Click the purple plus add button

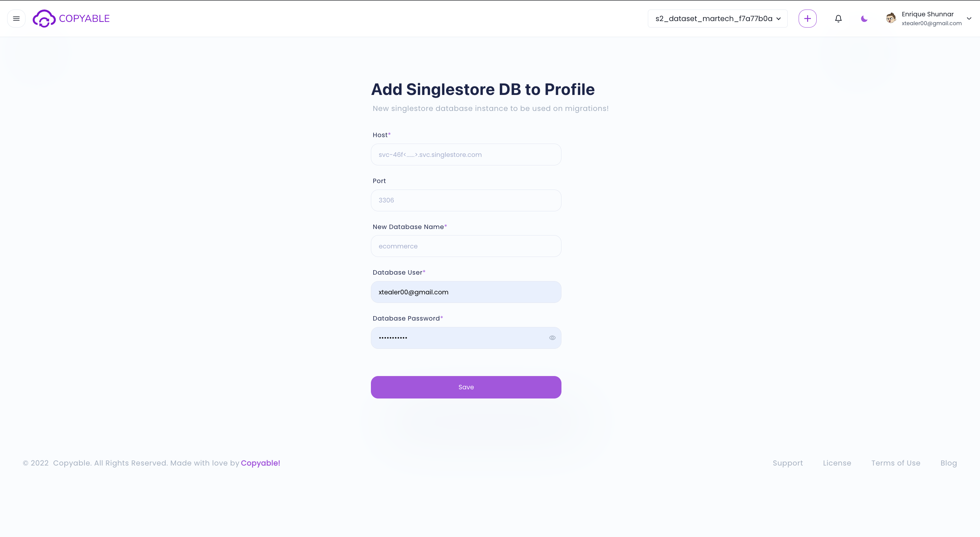pos(807,19)
